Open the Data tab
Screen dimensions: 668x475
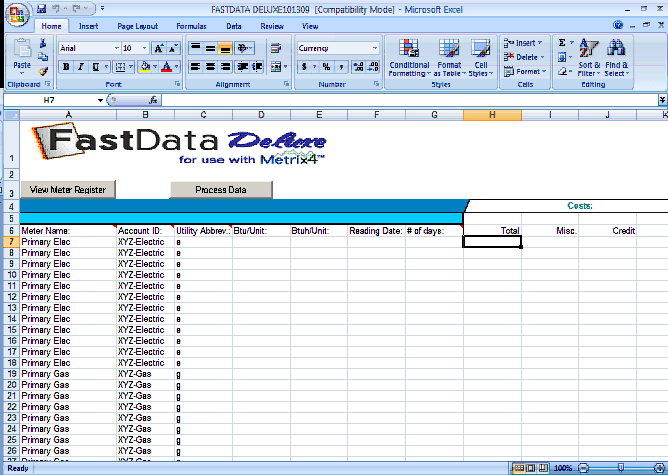[x=233, y=26]
